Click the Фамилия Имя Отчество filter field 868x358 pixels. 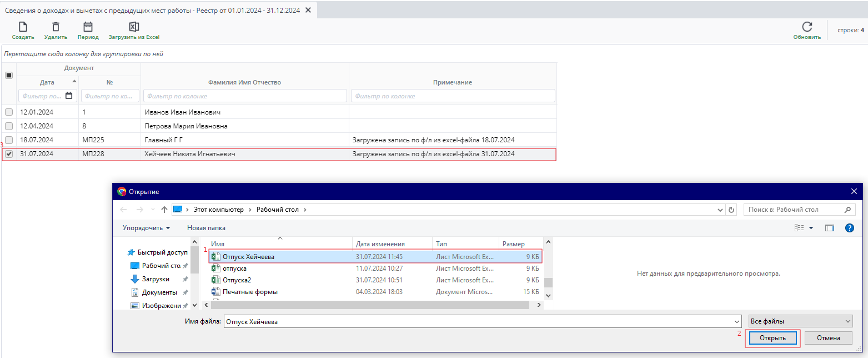click(244, 96)
